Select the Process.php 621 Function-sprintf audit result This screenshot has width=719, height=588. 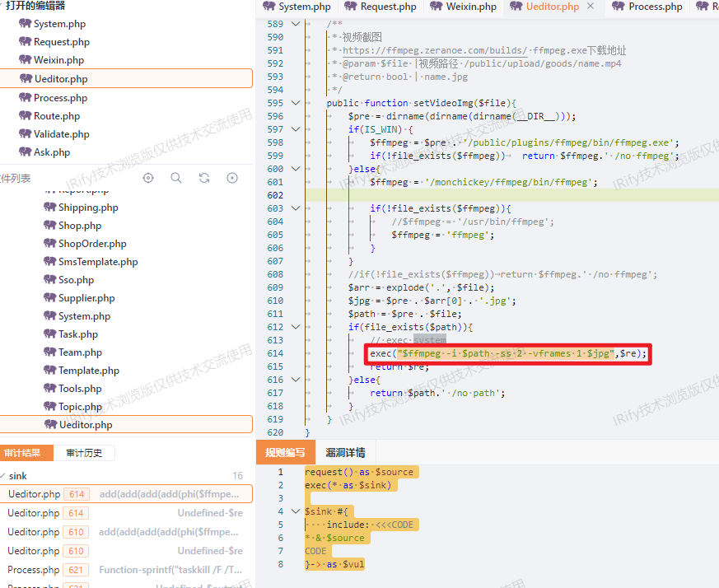click(x=126, y=570)
